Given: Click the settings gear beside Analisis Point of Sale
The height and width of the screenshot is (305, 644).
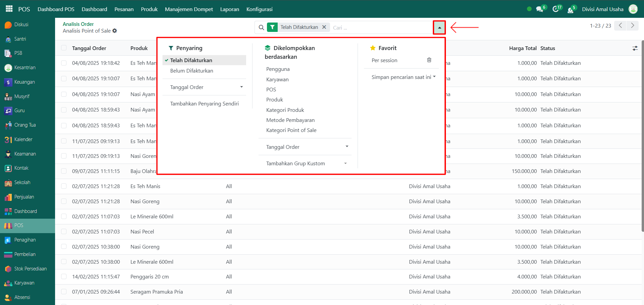Looking at the screenshot, I should tap(115, 31).
